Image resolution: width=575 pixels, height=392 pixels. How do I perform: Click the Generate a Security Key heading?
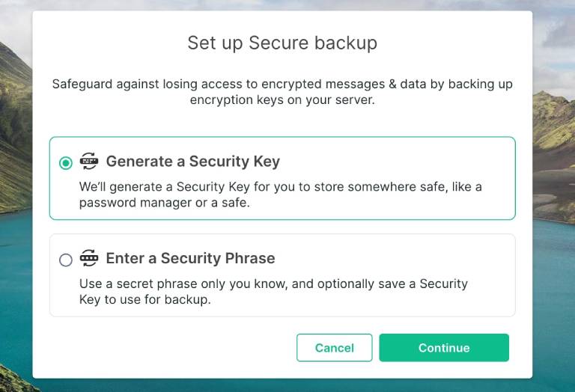[x=193, y=162]
